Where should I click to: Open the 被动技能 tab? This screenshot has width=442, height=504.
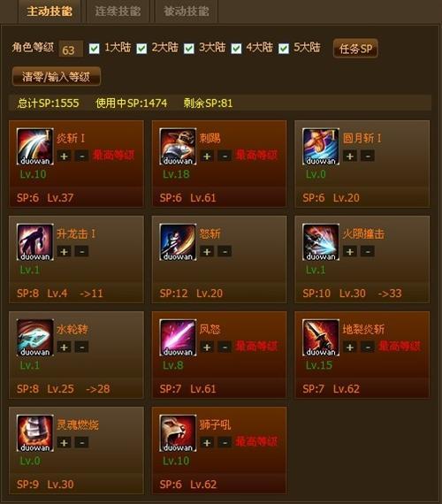pos(187,11)
